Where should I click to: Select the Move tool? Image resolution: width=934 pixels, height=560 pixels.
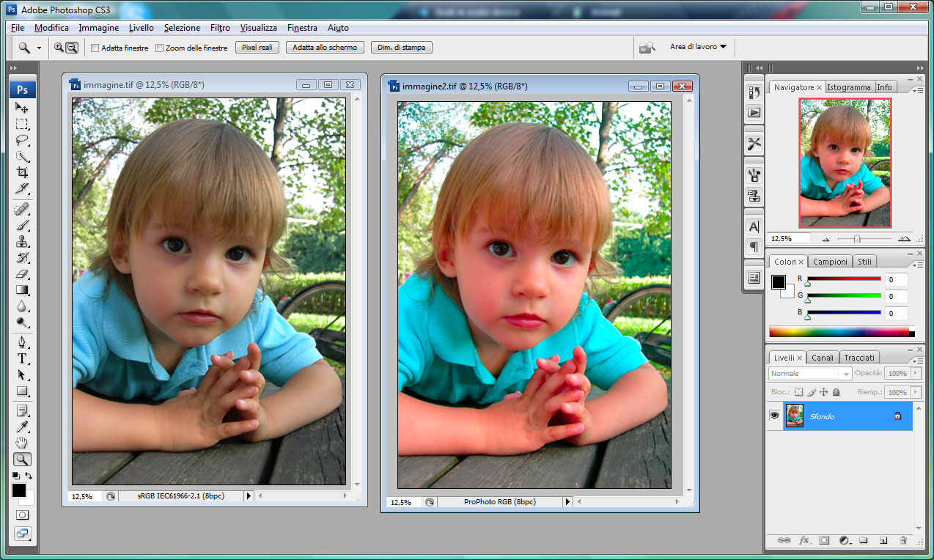pos(22,108)
